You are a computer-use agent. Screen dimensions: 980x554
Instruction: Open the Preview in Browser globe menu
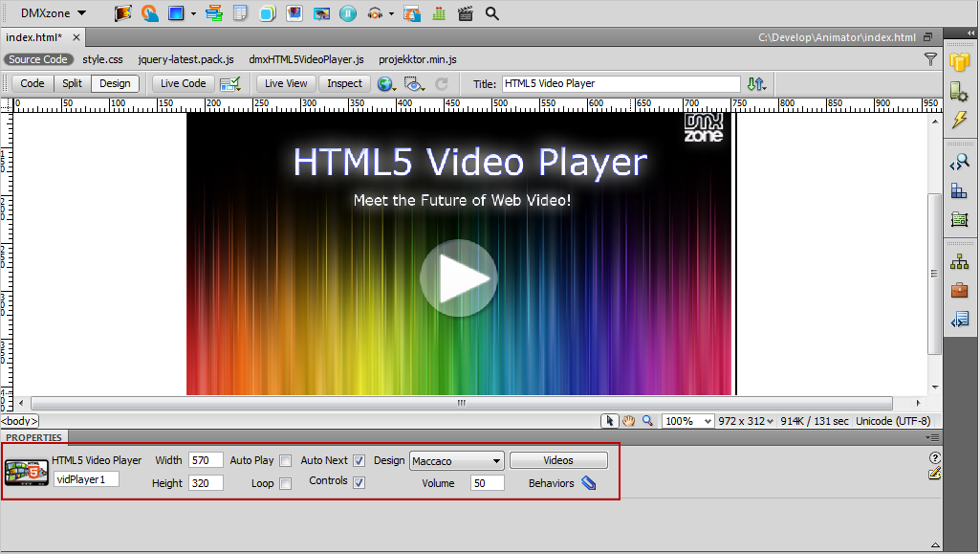tap(387, 84)
